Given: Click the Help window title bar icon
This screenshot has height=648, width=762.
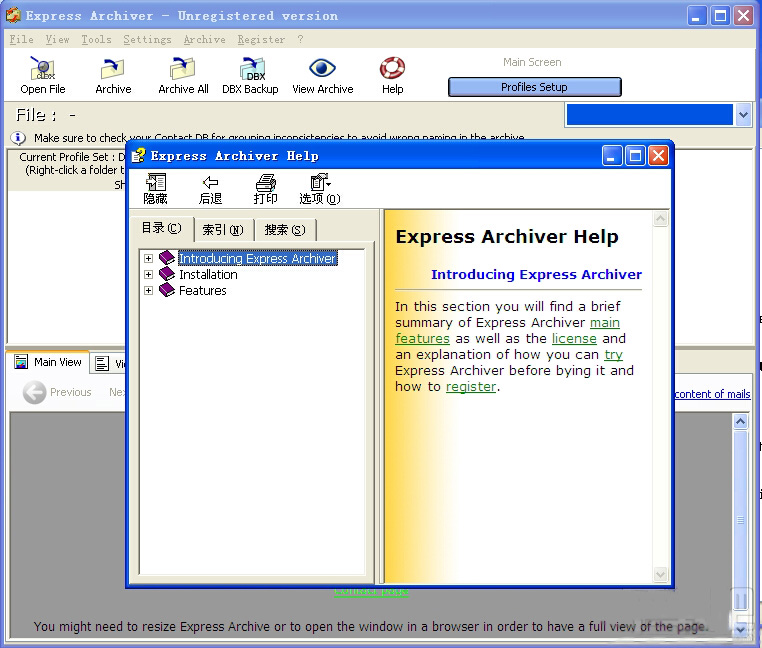Looking at the screenshot, I should tap(139, 156).
